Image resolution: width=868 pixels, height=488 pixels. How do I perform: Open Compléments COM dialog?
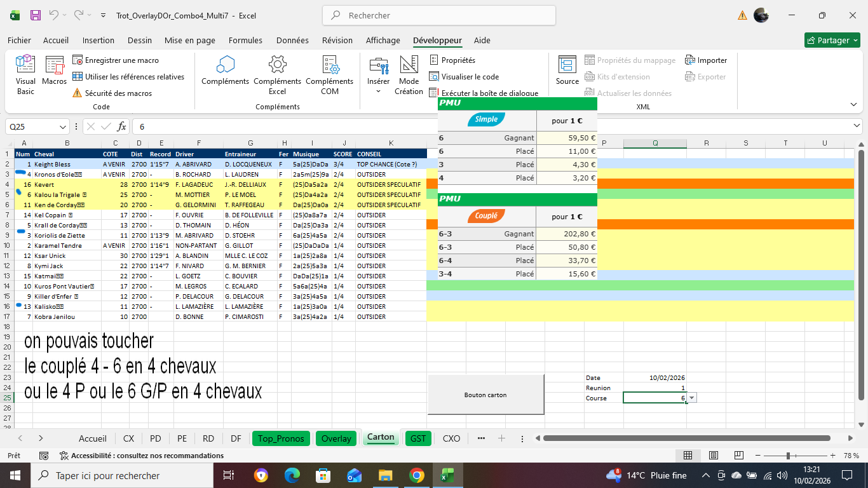[x=329, y=75]
